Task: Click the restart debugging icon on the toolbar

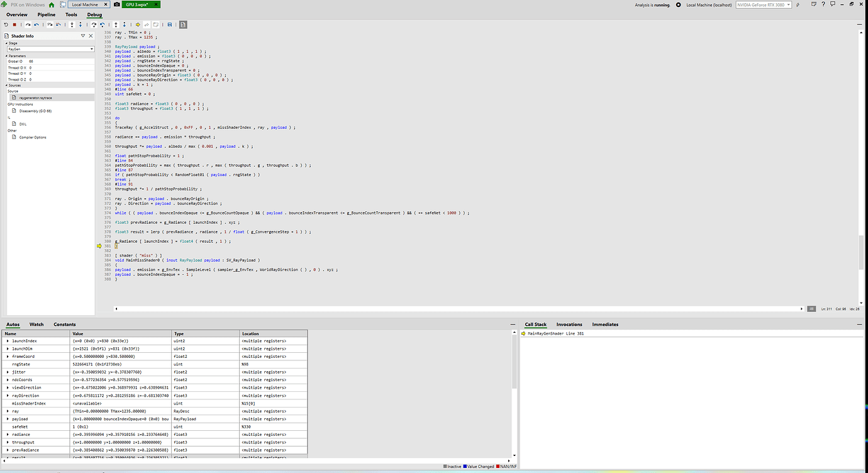Action: (6, 25)
